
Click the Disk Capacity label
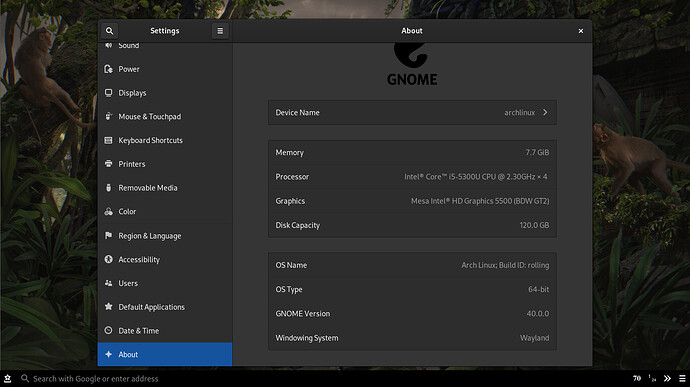tap(297, 225)
